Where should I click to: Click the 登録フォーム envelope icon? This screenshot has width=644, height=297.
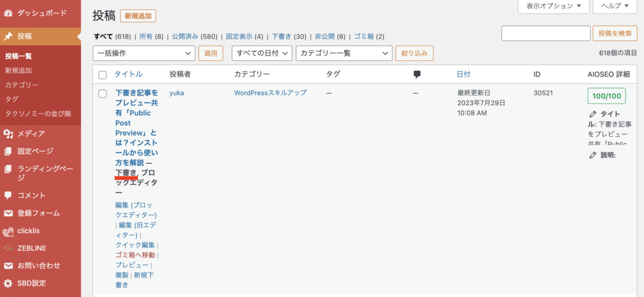point(9,213)
